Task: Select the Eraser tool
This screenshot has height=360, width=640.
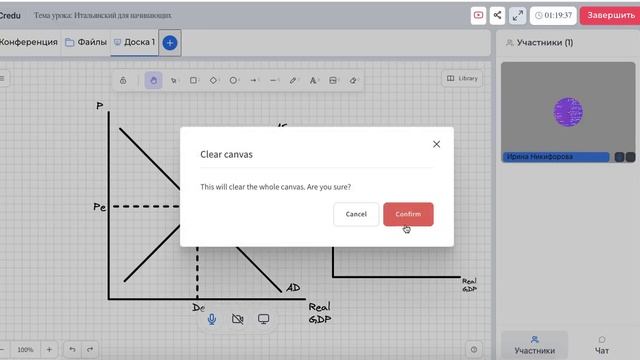Action: 353,80
